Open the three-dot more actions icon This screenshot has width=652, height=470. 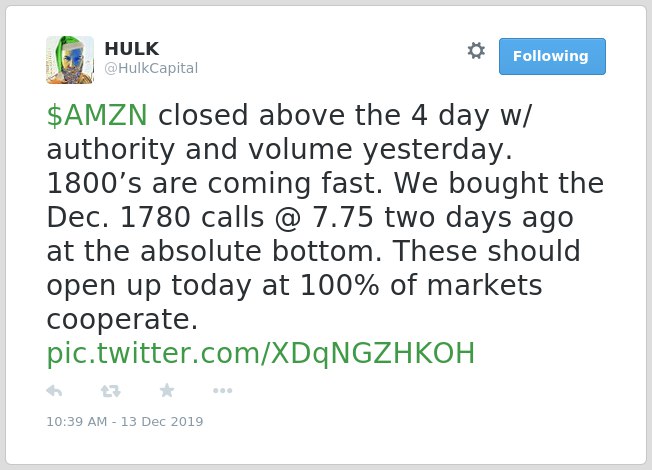(222, 391)
